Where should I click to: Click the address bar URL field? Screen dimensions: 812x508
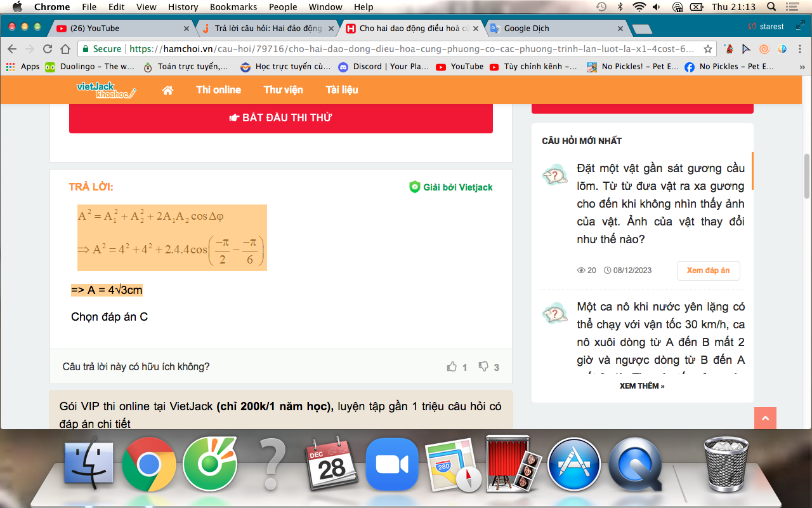click(x=412, y=49)
